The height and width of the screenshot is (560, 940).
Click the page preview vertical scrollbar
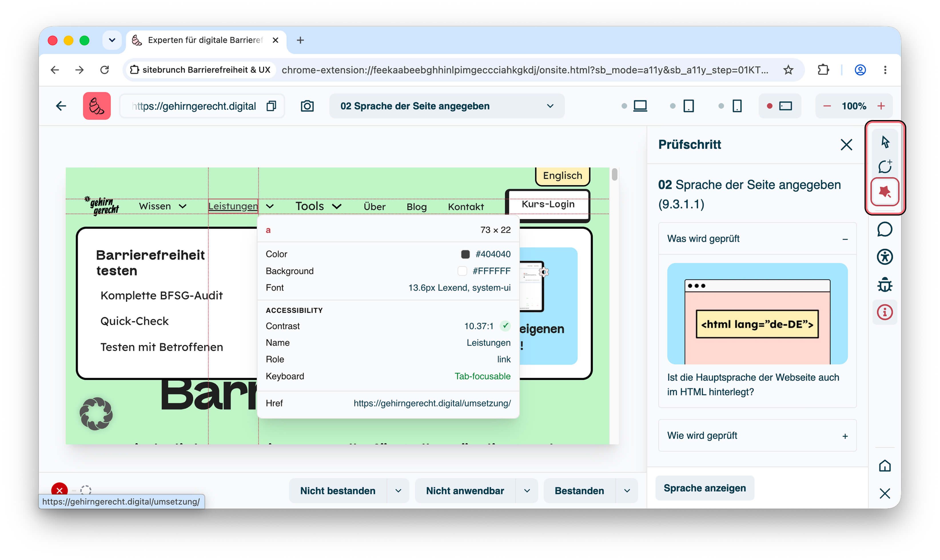click(614, 174)
